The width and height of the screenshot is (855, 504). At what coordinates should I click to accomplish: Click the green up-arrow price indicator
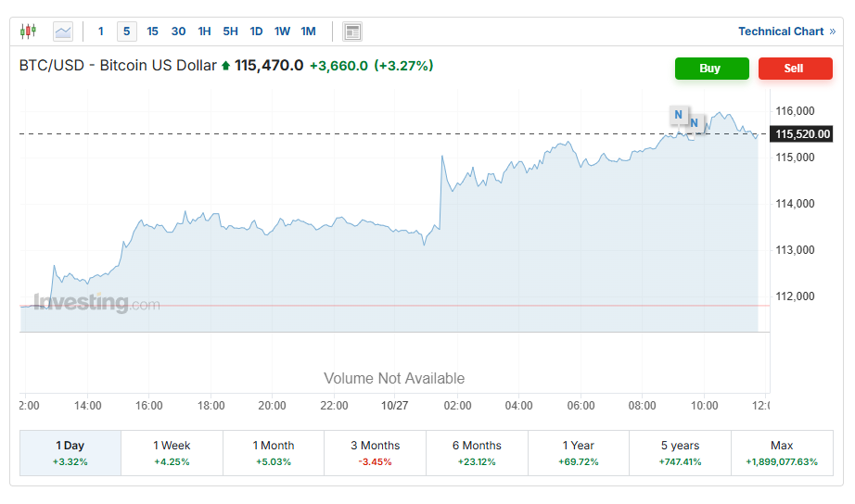tap(225, 66)
